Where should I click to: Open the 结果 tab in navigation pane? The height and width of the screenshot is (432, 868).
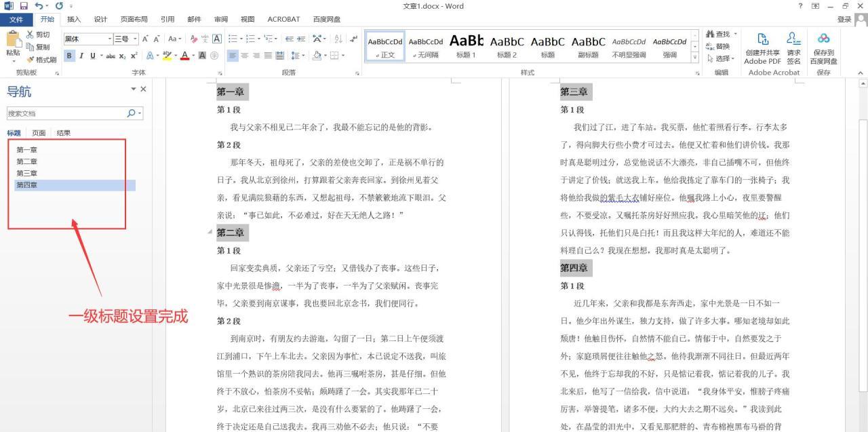click(x=63, y=133)
